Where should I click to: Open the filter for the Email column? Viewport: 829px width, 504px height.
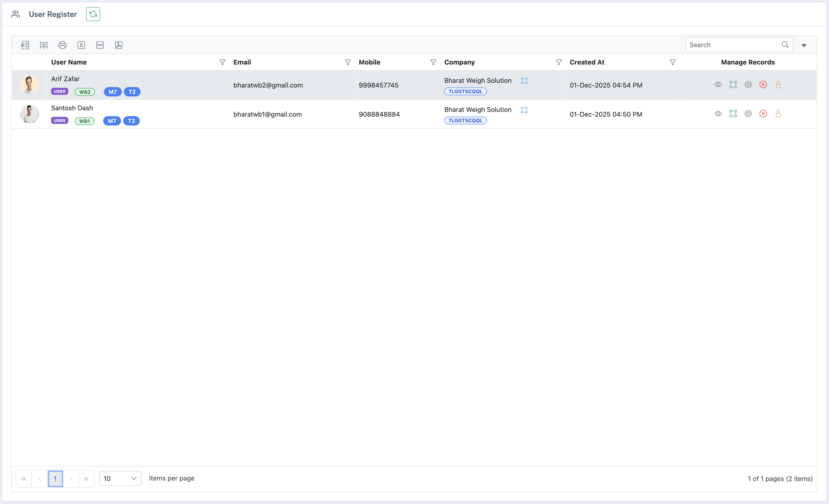348,62
